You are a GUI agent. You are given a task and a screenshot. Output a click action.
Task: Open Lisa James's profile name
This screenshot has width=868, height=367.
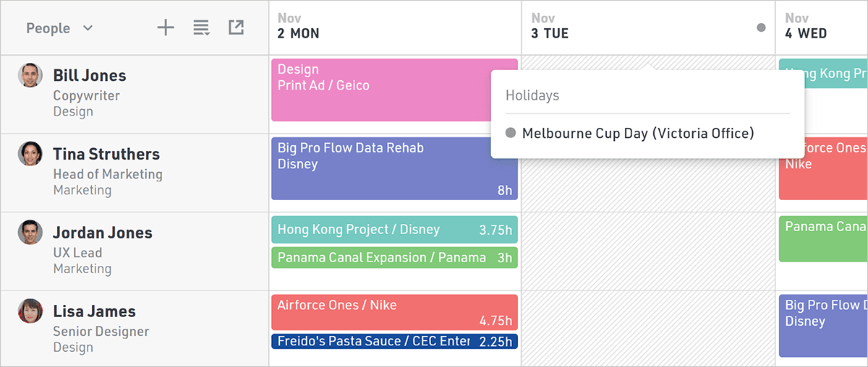pyautogui.click(x=94, y=312)
